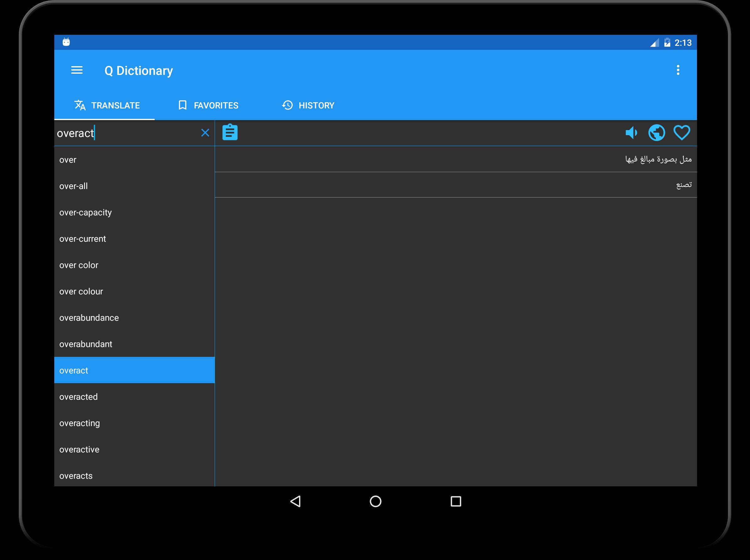
Task: Click the clipboard paste icon
Action: (x=230, y=132)
